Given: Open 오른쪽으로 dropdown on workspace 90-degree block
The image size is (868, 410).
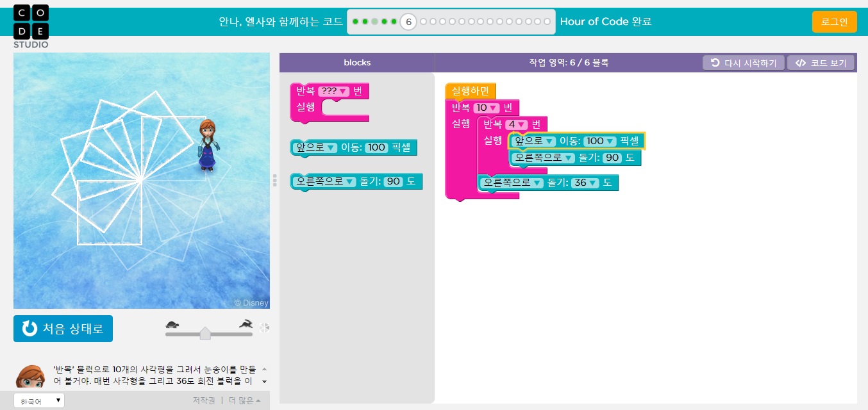Looking at the screenshot, I should pos(543,158).
